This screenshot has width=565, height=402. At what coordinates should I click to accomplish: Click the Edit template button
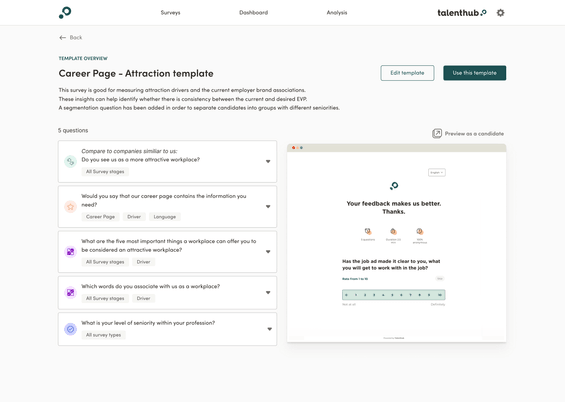[407, 73]
